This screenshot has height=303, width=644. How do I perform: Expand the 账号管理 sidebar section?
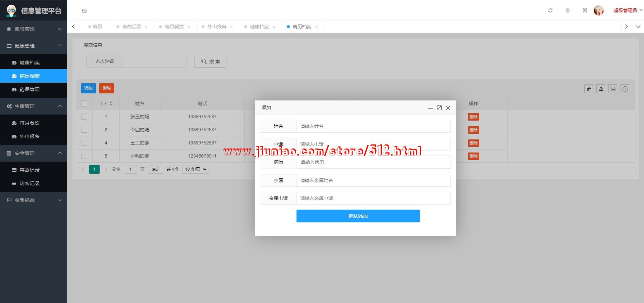[x=34, y=29]
